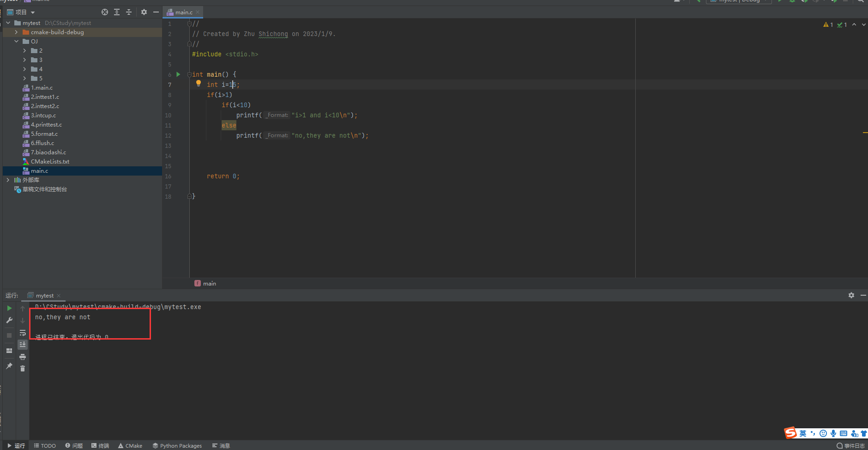Stop the running process square button
This screenshot has width=868, height=450.
click(x=9, y=335)
